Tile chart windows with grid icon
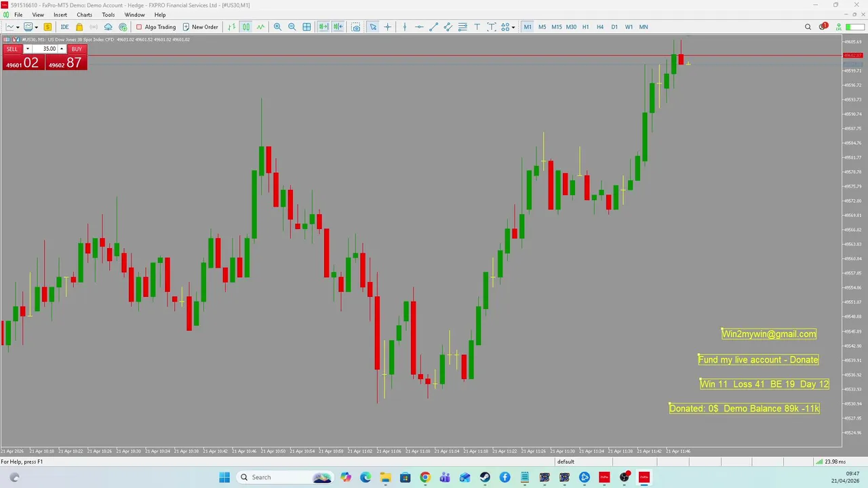Image resolution: width=868 pixels, height=488 pixels. 307,27
